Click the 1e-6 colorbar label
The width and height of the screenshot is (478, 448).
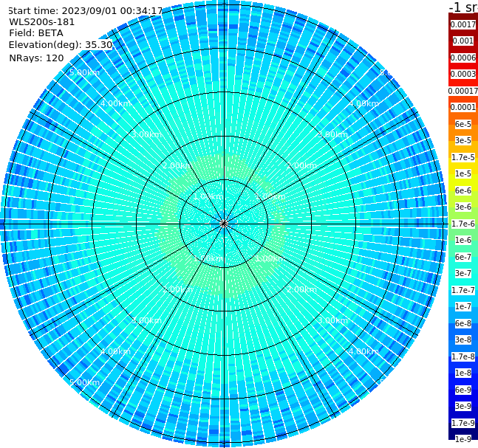[463, 240]
